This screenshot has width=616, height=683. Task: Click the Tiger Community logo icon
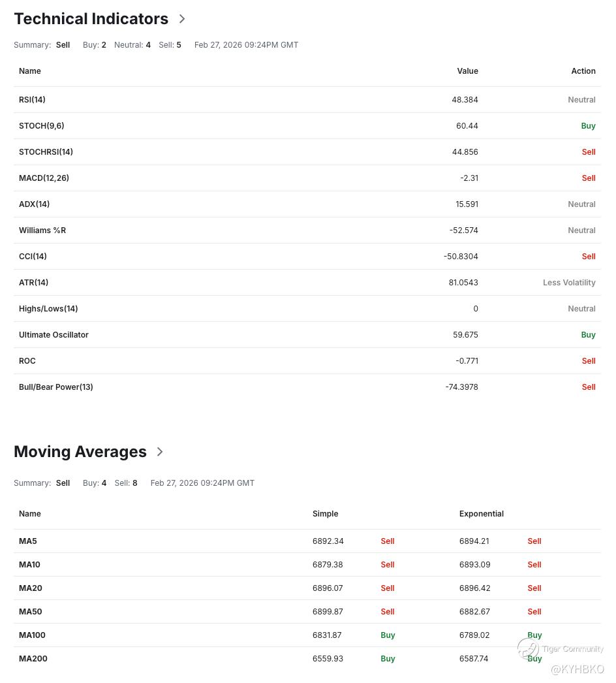528,648
